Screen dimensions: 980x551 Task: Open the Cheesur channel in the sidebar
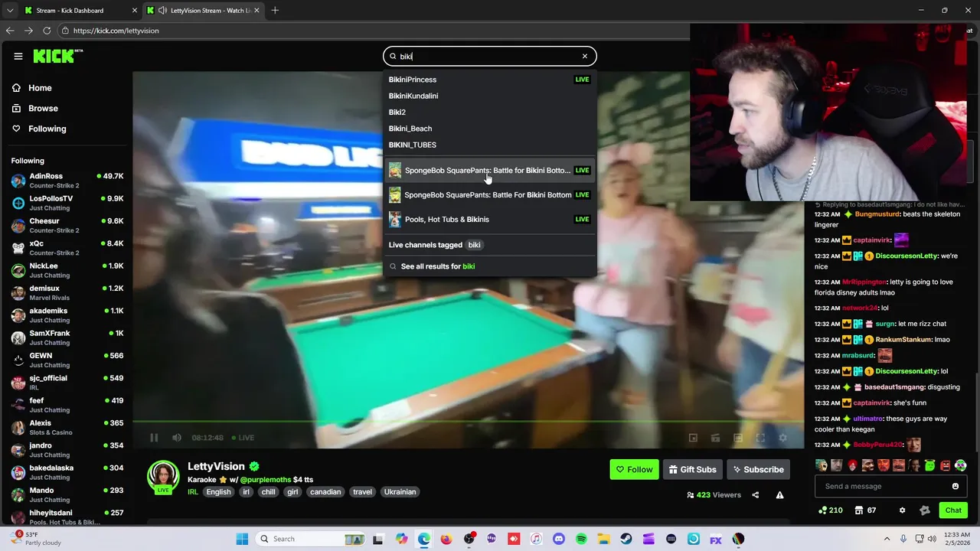coord(67,226)
